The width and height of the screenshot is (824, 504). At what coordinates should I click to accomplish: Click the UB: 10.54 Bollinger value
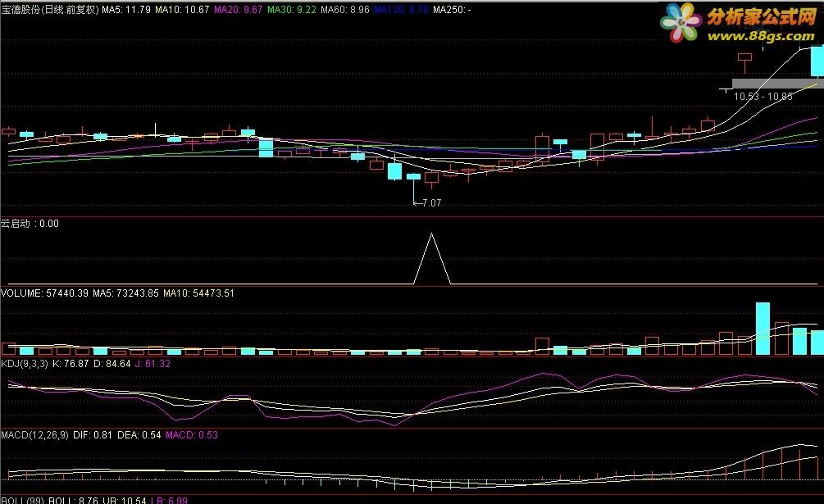tap(124, 501)
